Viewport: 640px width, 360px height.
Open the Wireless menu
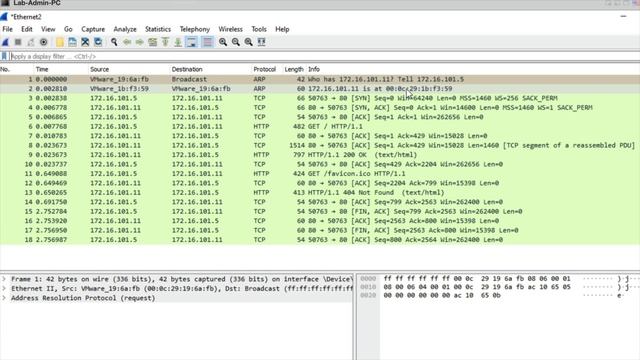(230, 29)
